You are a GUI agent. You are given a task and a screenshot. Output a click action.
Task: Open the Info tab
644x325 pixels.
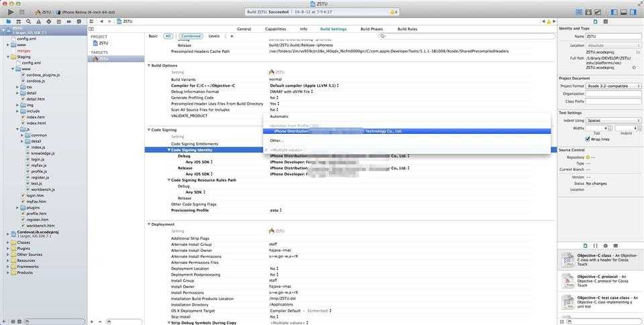(x=303, y=29)
